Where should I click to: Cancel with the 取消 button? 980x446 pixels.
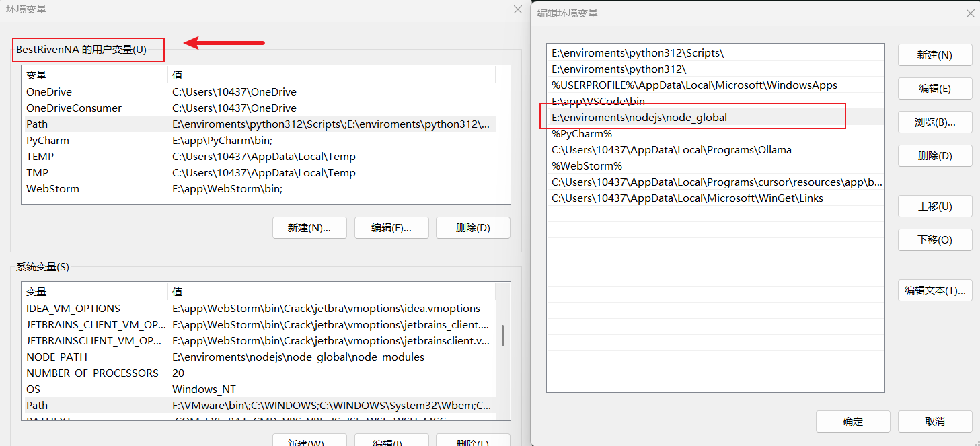pyautogui.click(x=934, y=422)
